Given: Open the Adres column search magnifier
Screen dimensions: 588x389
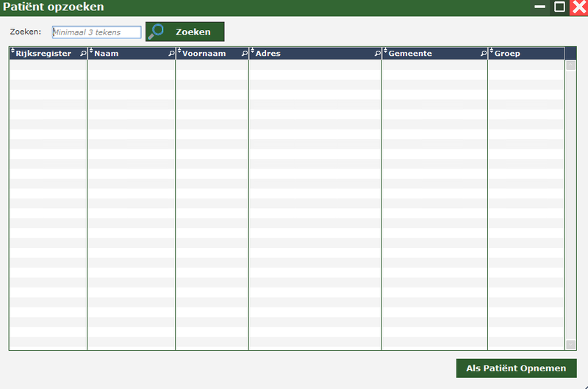Looking at the screenshot, I should pyautogui.click(x=378, y=54).
